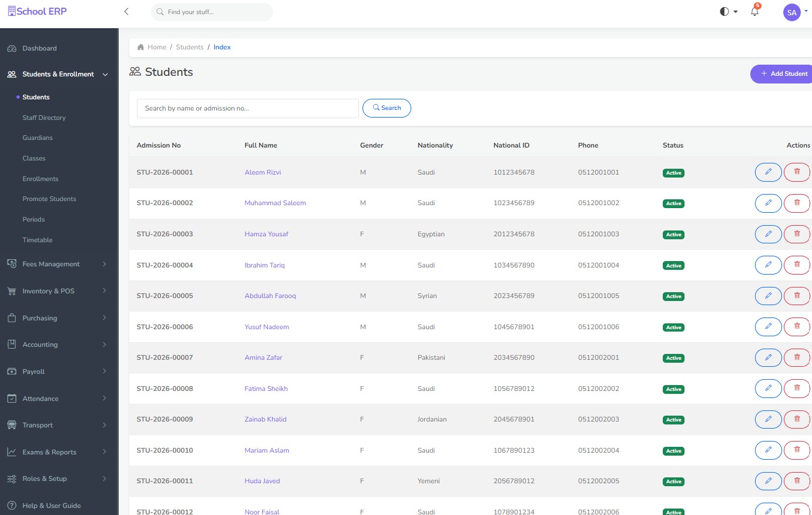Click the Roles & Setup sliders icon
Viewport: 812px width, 515px height.
pyautogui.click(x=12, y=479)
